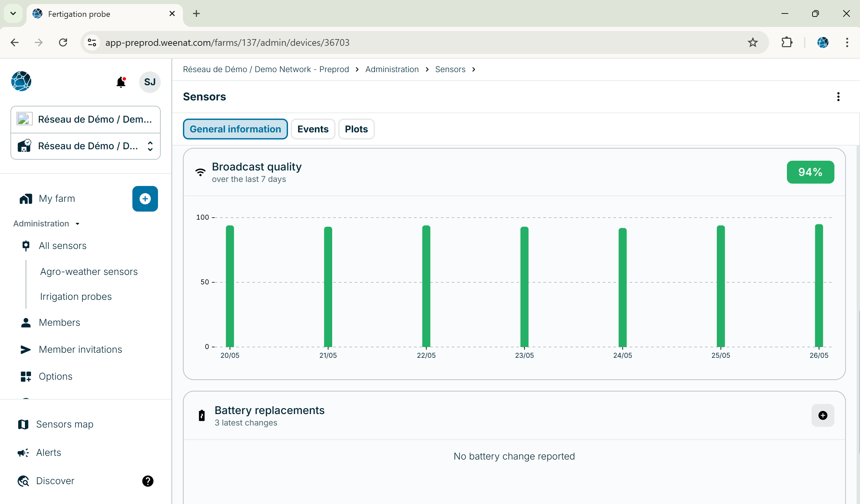
Task: Add a battery replacement with plus icon
Action: pyautogui.click(x=823, y=415)
